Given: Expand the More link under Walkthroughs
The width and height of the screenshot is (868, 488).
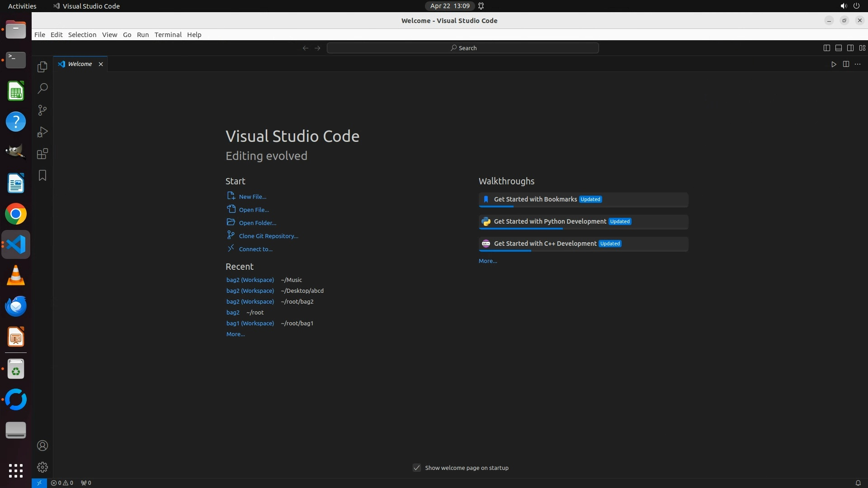Looking at the screenshot, I should (487, 261).
